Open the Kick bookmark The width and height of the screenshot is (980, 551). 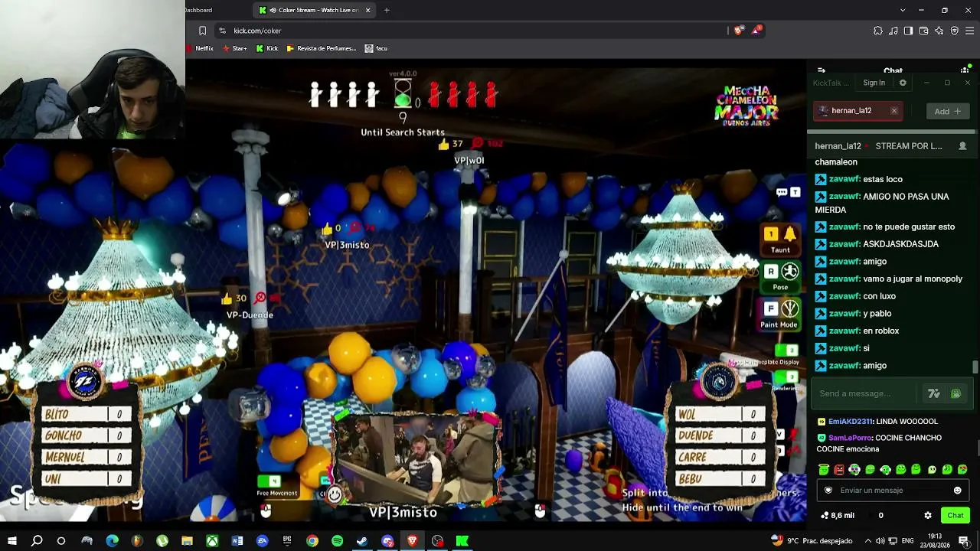click(267, 48)
